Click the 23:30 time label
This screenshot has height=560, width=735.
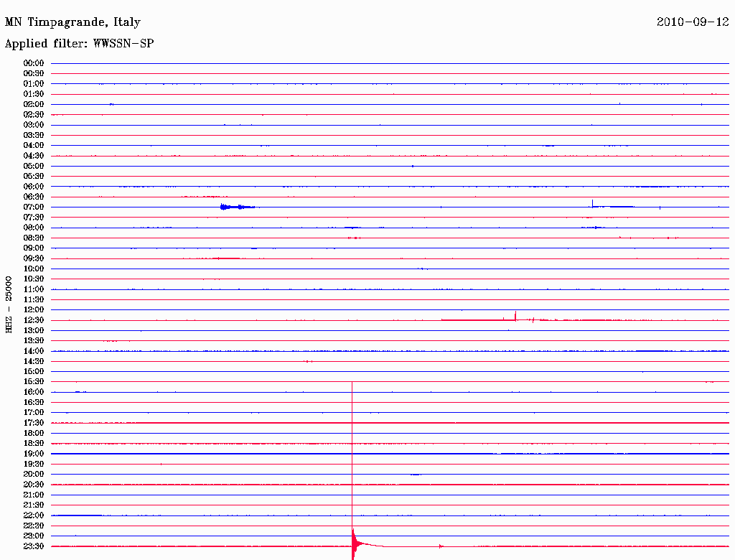click(34, 546)
